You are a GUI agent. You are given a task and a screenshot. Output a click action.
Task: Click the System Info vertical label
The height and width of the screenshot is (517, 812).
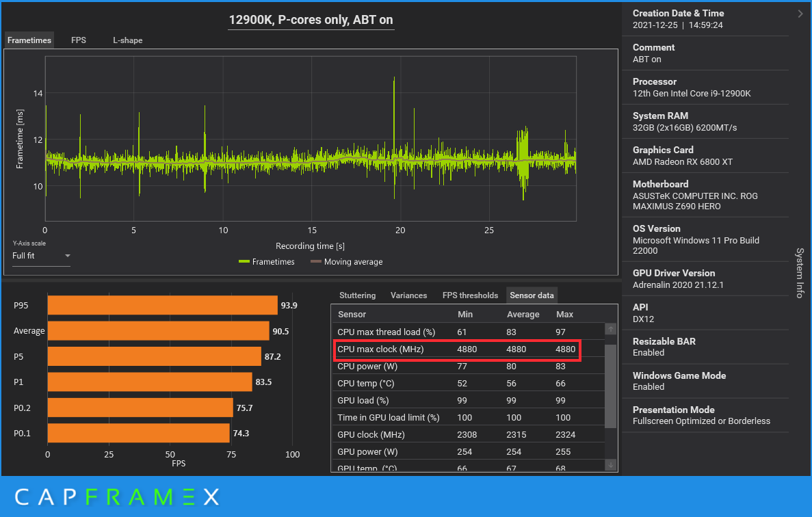tap(800, 273)
